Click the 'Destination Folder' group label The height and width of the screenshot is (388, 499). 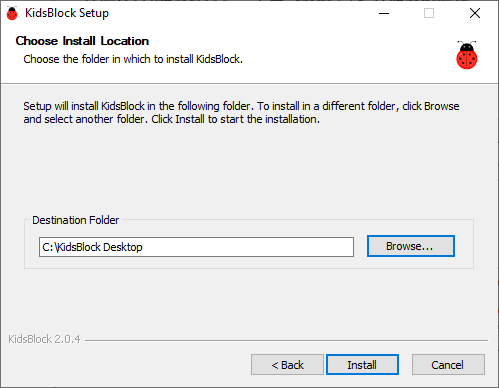[x=76, y=220]
